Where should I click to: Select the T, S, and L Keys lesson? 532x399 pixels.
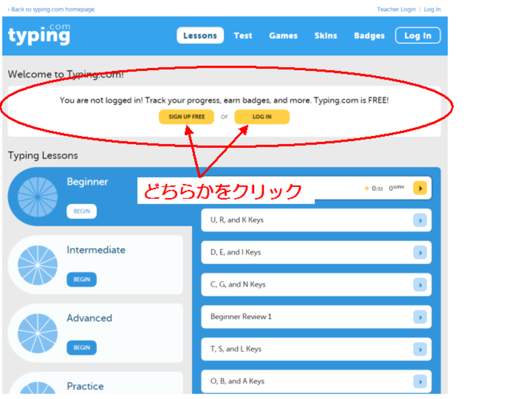316,349
